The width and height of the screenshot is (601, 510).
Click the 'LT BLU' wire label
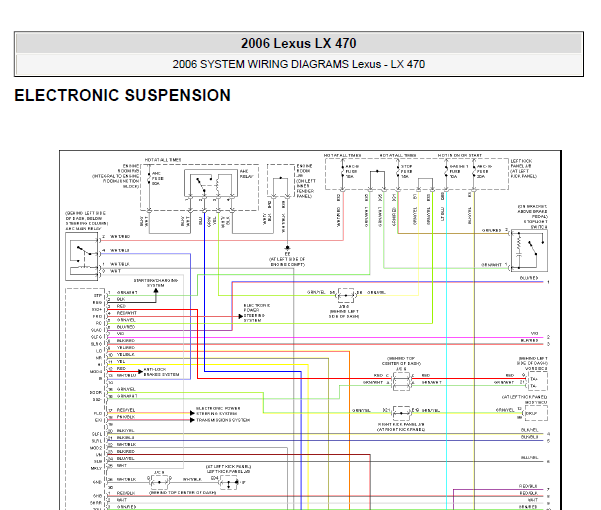click(443, 215)
